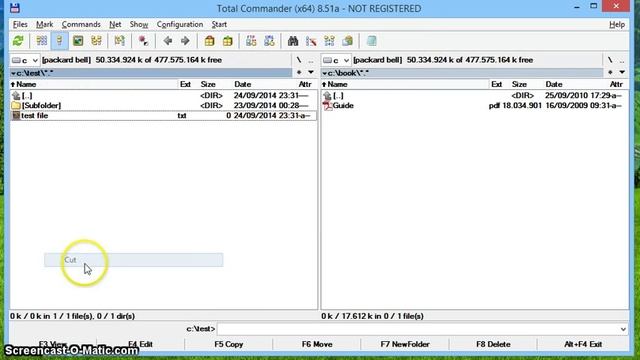
Task: Open Notepad via the last toolbar icon
Action: (371, 41)
